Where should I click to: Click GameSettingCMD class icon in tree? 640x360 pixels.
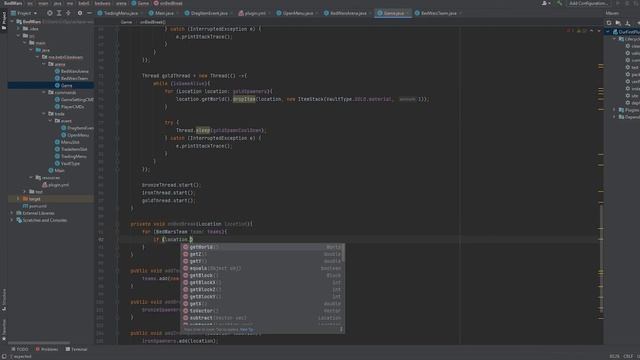[57, 100]
